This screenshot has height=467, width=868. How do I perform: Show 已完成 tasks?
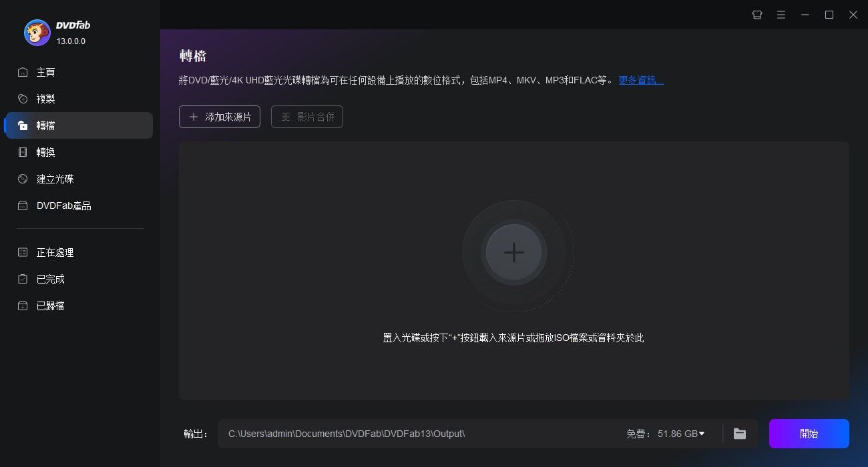79,279
